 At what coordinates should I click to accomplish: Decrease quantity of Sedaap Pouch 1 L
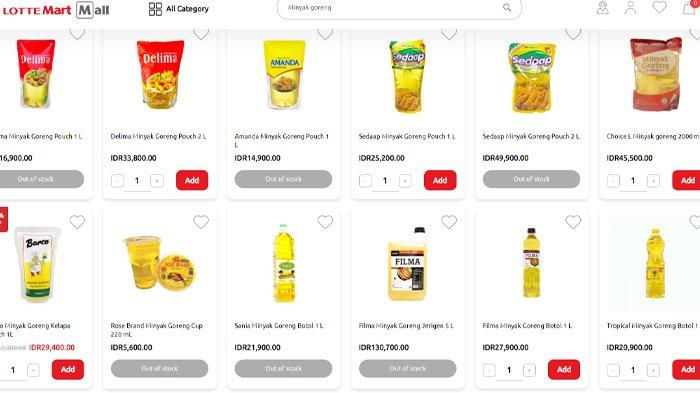point(365,181)
